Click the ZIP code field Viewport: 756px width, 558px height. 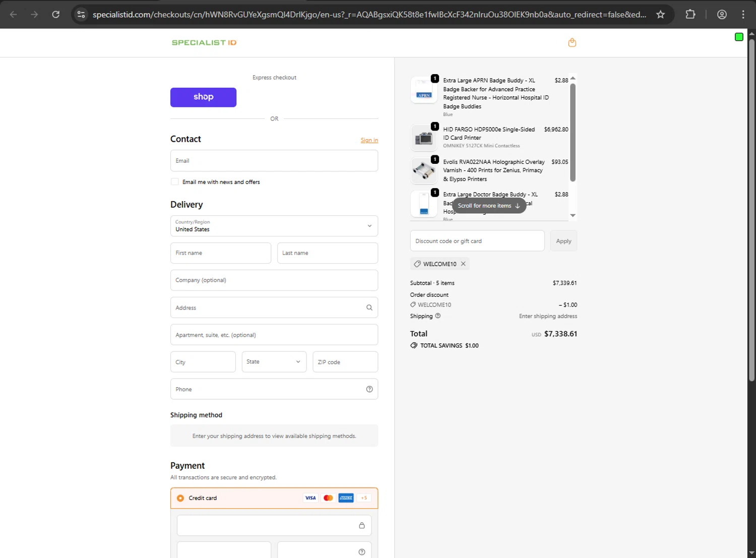pyautogui.click(x=345, y=362)
